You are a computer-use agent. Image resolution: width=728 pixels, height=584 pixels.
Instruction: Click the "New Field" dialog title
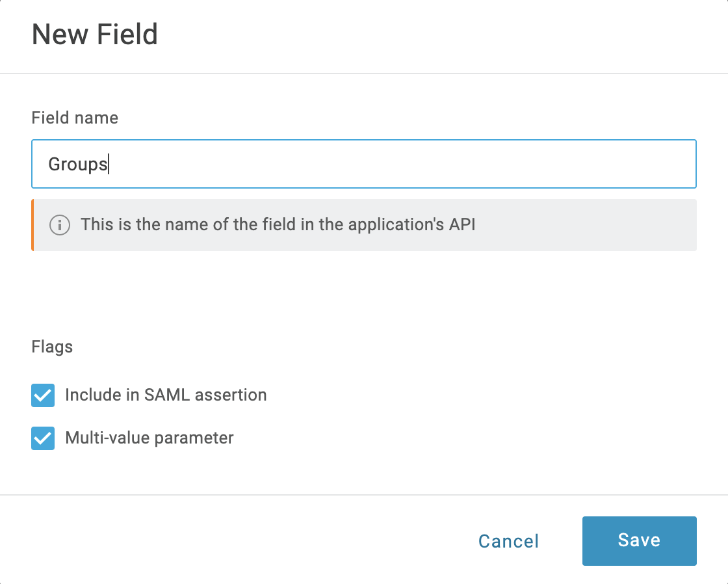[95, 34]
